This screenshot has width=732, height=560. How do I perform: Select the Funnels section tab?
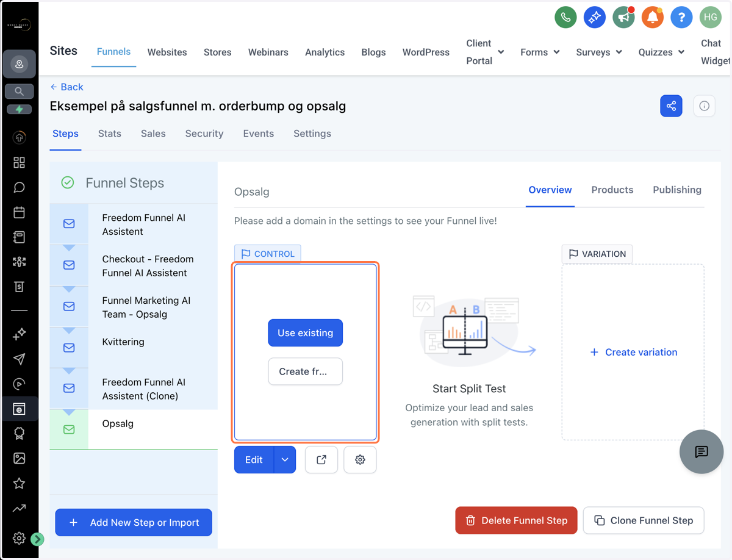point(113,51)
